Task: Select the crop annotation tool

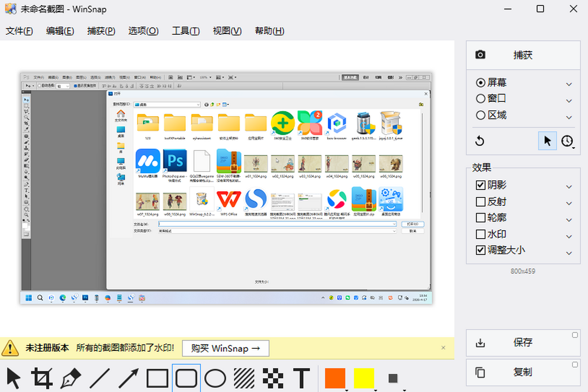Action: (x=42, y=378)
